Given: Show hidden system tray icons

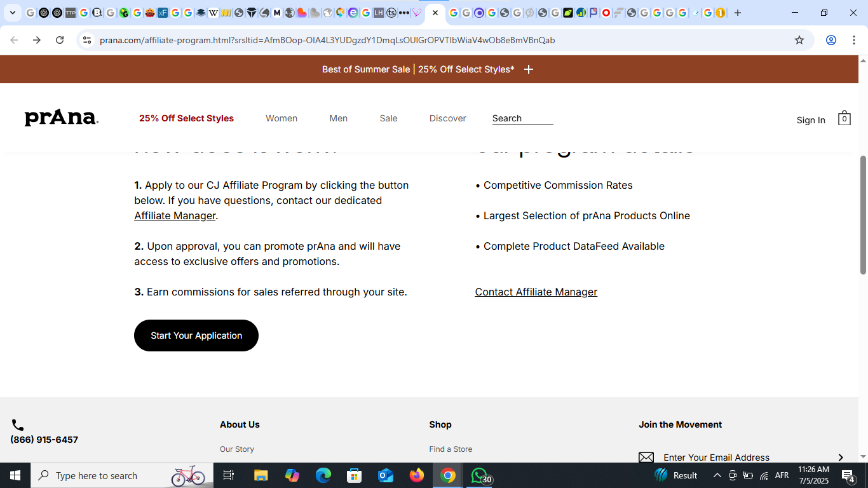Looking at the screenshot, I should (717, 475).
